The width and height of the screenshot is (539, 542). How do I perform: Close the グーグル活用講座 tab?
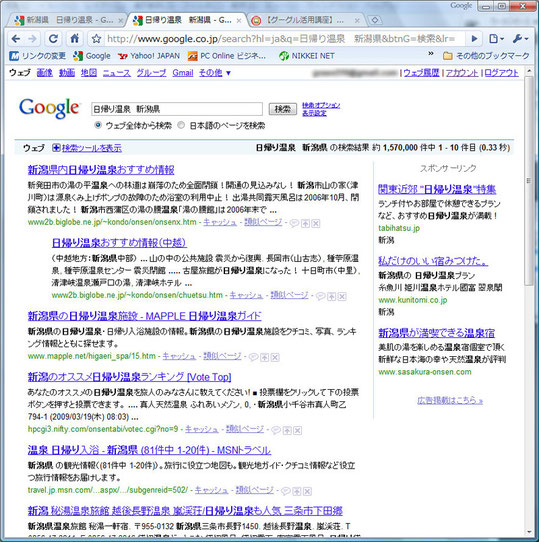[357, 21]
